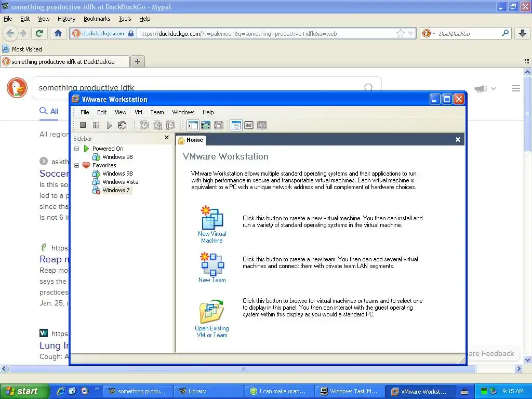Click the browser horizontal scrollbar
This screenshot has width=532, height=399.
[x=242, y=369]
